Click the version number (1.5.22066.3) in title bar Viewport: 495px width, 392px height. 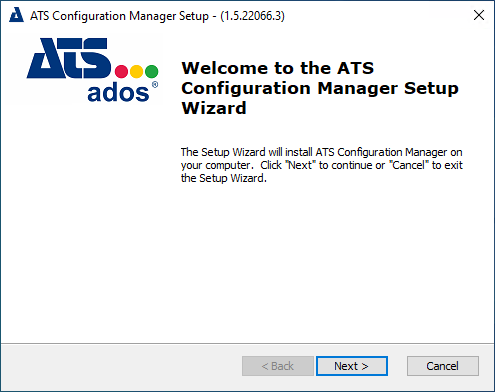[252, 16]
